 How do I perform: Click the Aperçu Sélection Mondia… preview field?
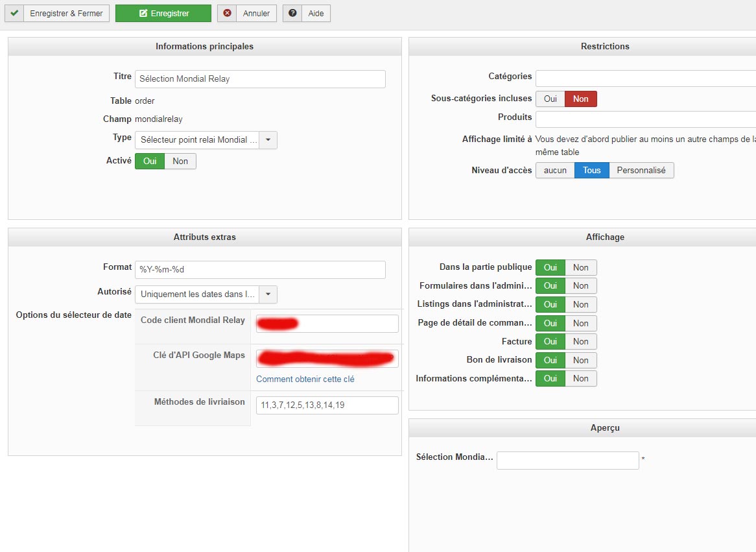click(567, 461)
